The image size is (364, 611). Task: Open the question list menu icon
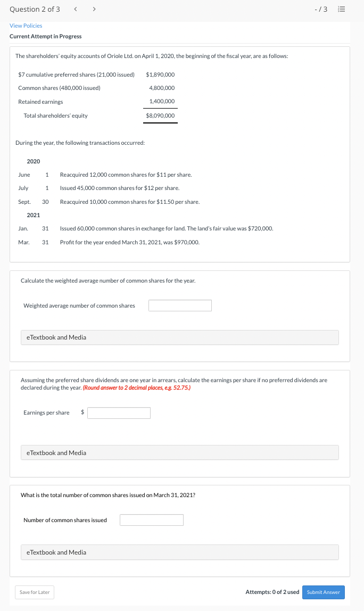coord(341,9)
